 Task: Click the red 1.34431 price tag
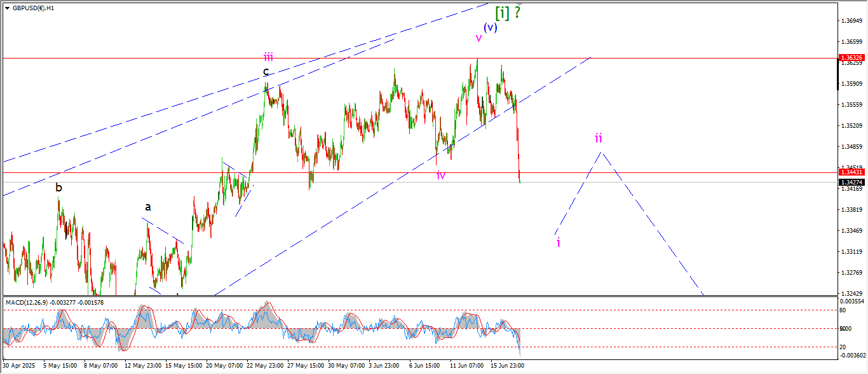851,172
